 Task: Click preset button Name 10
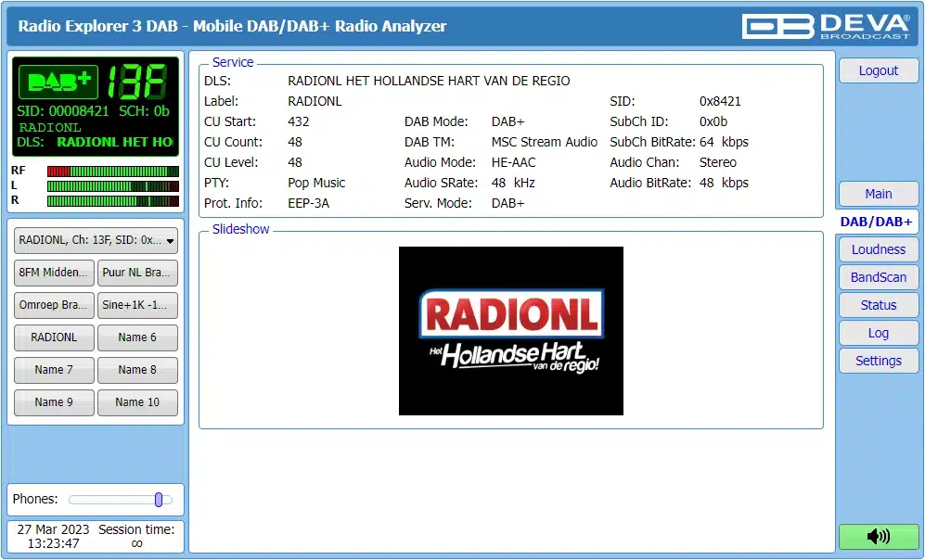[x=137, y=402]
